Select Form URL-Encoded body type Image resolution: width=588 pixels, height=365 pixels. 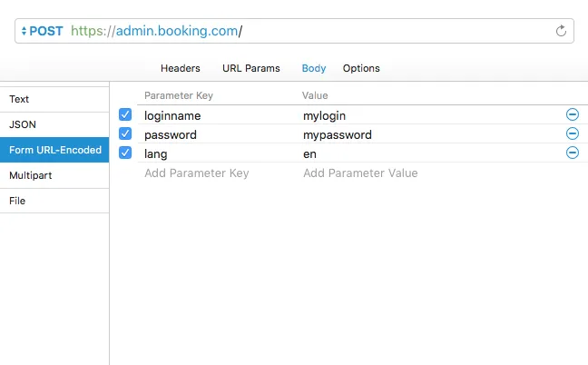[54, 150]
